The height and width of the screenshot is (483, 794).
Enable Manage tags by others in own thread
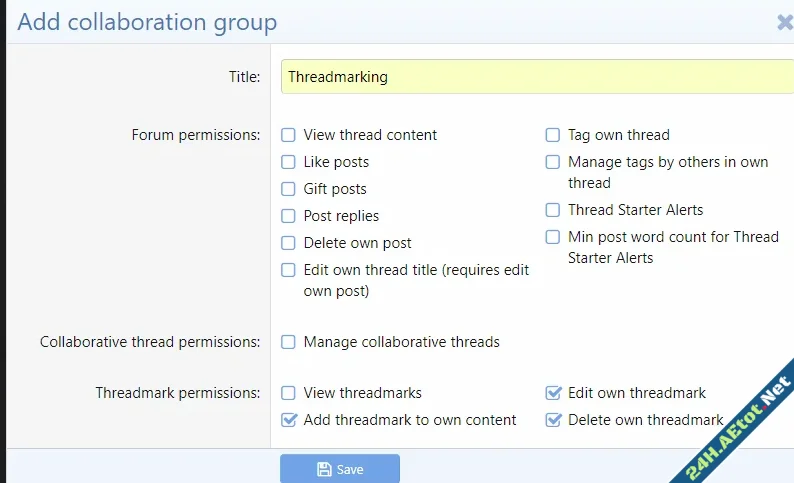[552, 162]
